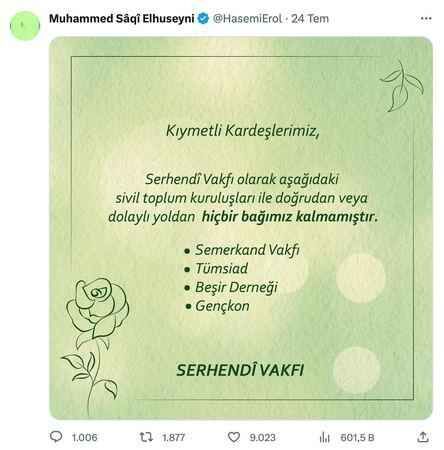Visit the @HasemiErol handle

[248, 18]
